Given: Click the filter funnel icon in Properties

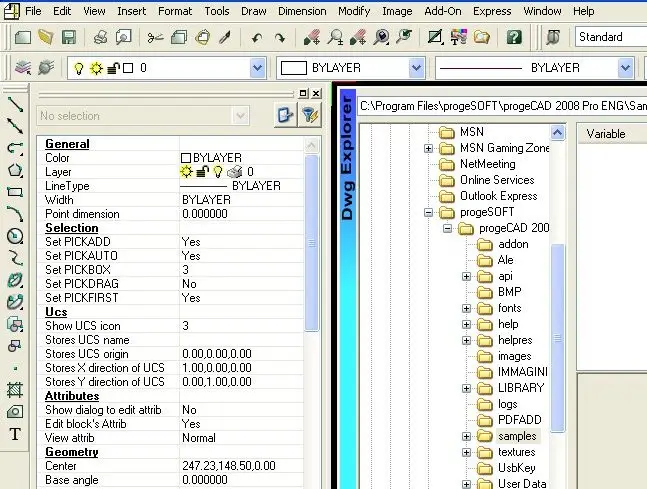Looking at the screenshot, I should tap(309, 115).
